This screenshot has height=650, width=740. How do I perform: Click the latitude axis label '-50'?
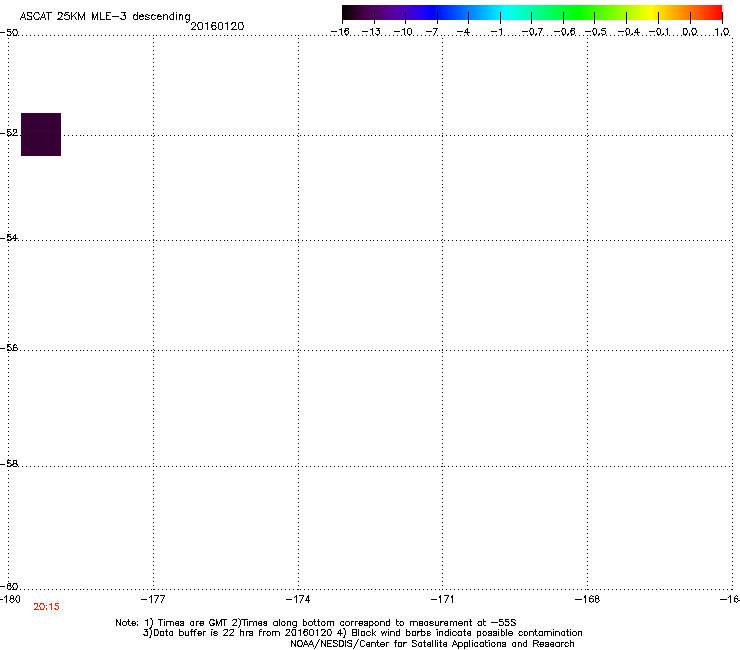click(9, 33)
